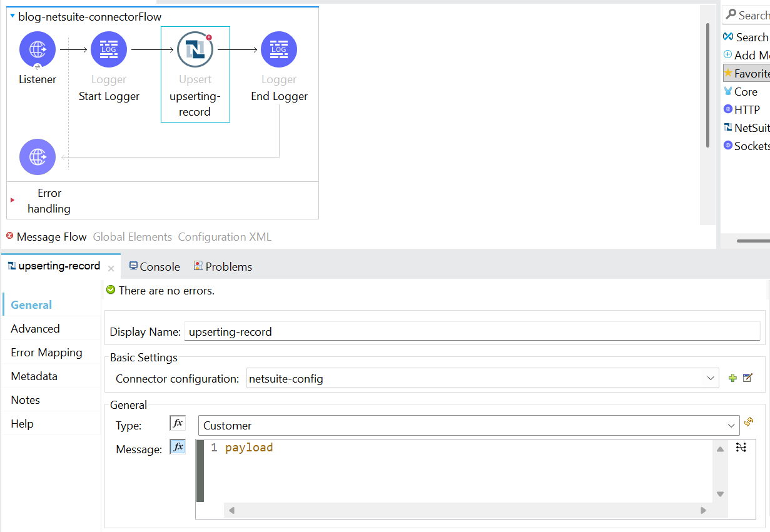Expand the Error handling section
The image size is (770, 532).
coord(13,200)
